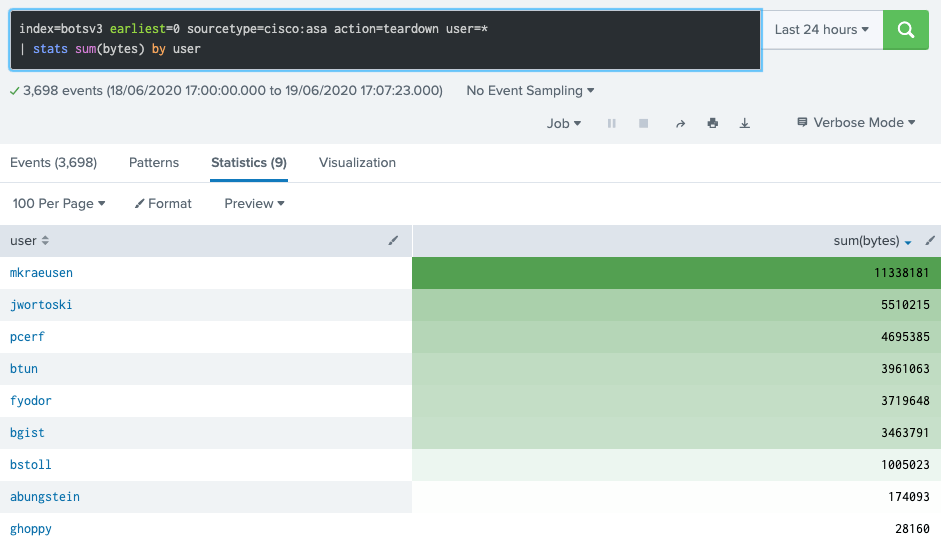Image resolution: width=941 pixels, height=545 pixels.
Task: Edit the user column with pencil icon
Action: (x=393, y=241)
